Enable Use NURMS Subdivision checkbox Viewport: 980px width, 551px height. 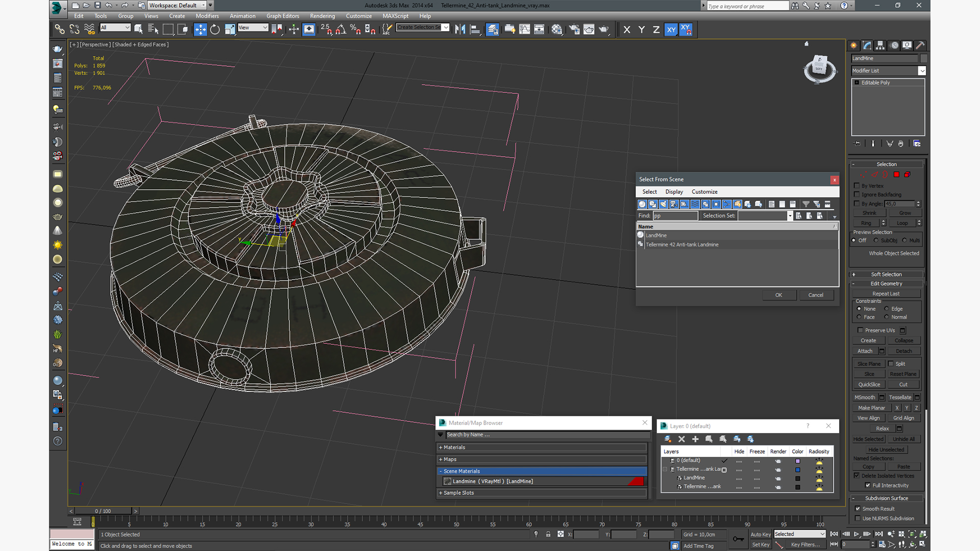pyautogui.click(x=857, y=518)
